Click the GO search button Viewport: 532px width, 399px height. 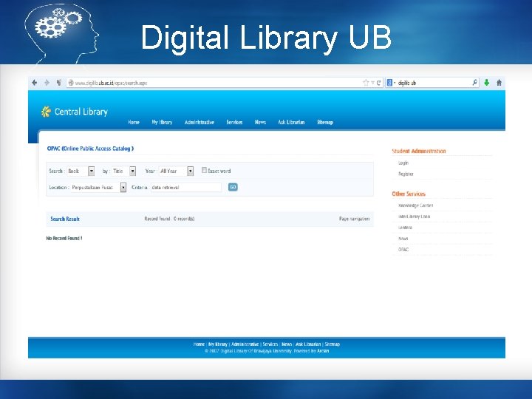pyautogui.click(x=233, y=187)
